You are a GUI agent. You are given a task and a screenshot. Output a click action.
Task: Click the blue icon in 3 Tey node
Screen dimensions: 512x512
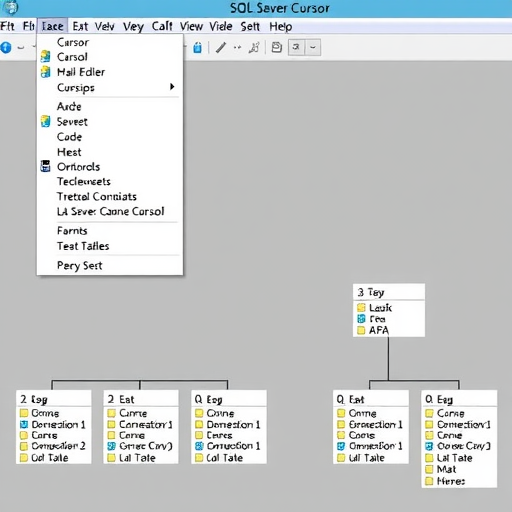tap(361, 319)
